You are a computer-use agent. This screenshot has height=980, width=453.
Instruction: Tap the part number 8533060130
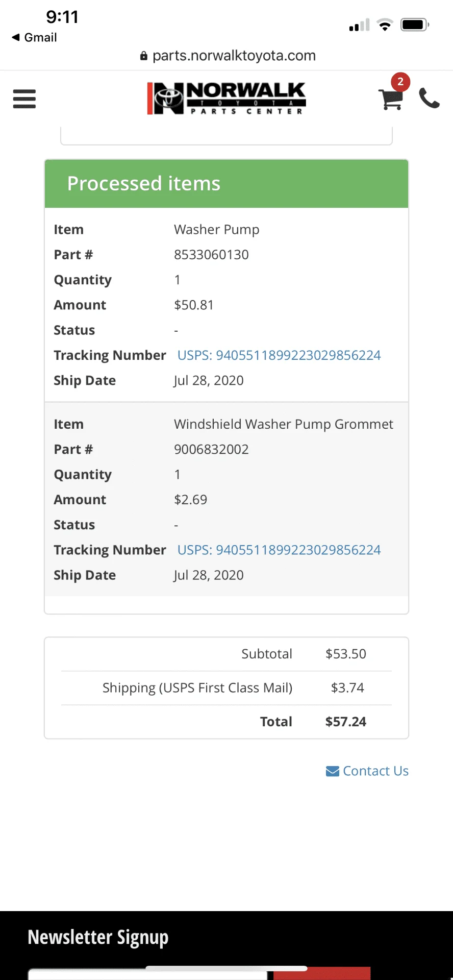(x=211, y=255)
